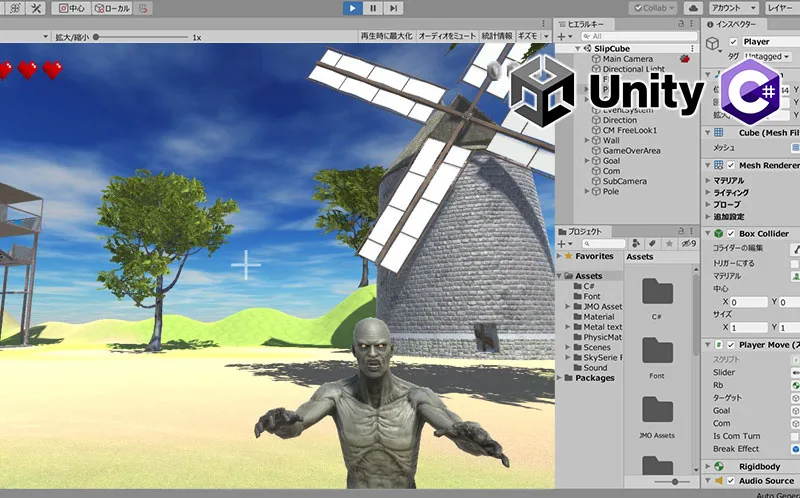This screenshot has height=498, width=800.
Task: Expand the ライティング section in Mesh Renderer
Action: pyautogui.click(x=708, y=192)
